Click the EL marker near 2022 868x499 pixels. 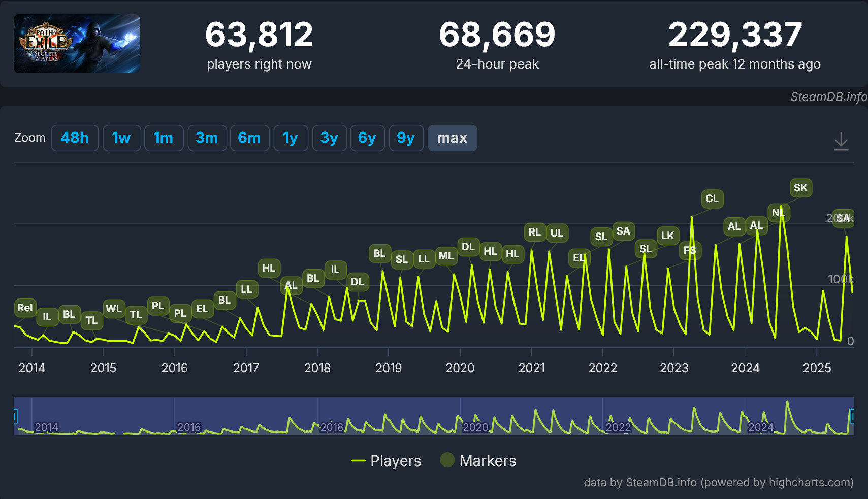[x=579, y=258]
